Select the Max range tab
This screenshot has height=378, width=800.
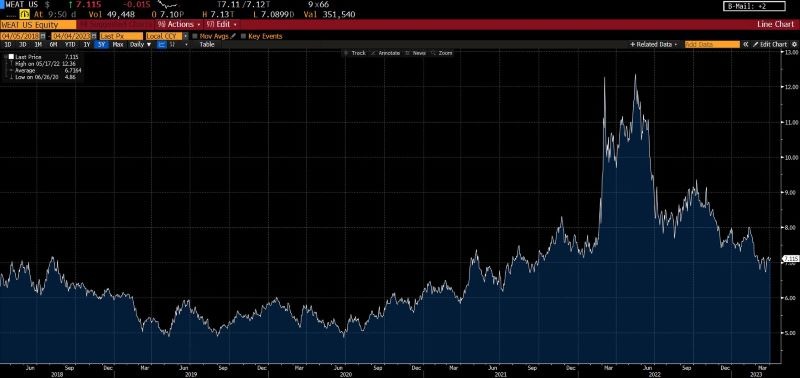point(118,44)
